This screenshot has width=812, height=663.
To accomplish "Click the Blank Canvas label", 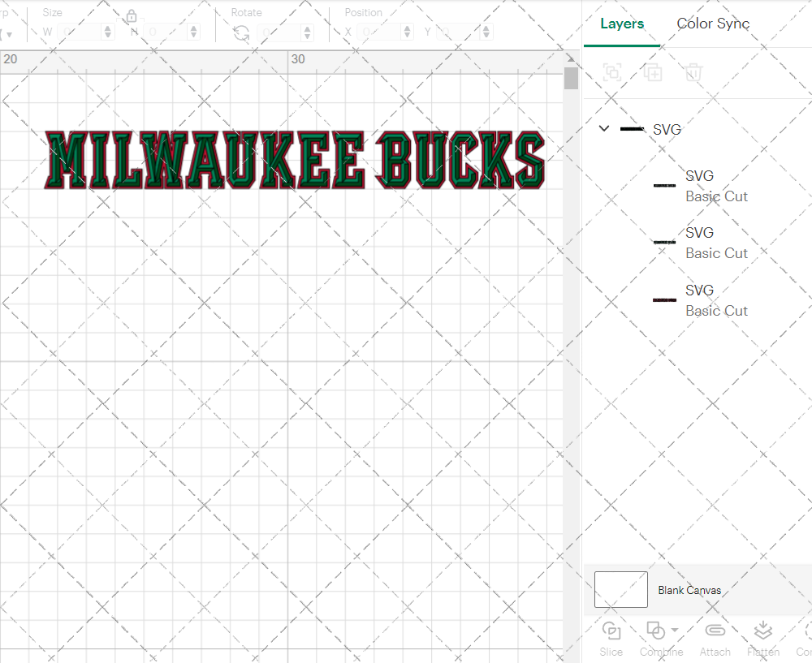I will click(x=689, y=590).
